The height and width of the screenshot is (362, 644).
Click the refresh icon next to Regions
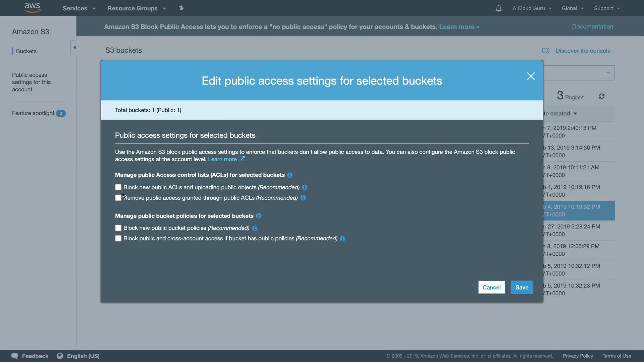(601, 97)
